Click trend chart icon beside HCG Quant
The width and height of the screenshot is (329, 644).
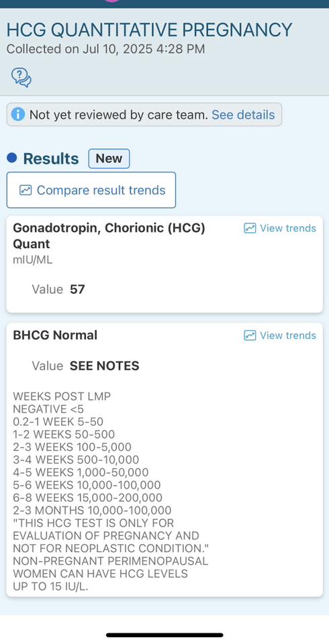tap(250, 228)
